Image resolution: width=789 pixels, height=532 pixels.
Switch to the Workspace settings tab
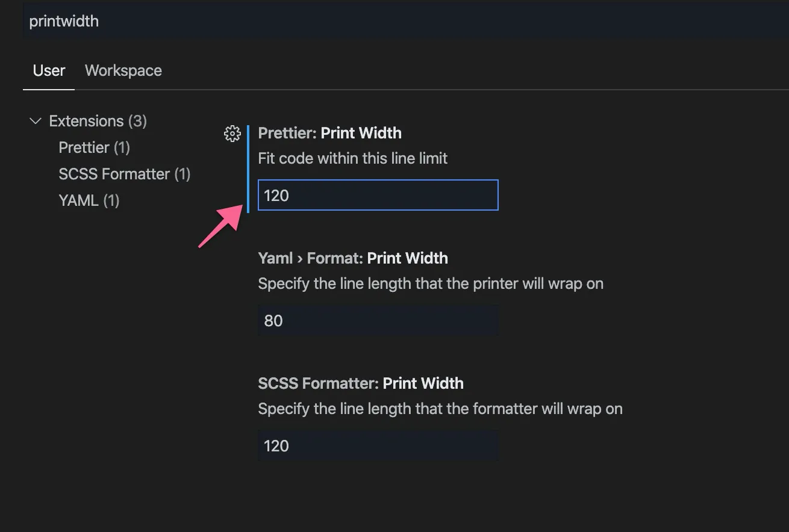coord(123,70)
